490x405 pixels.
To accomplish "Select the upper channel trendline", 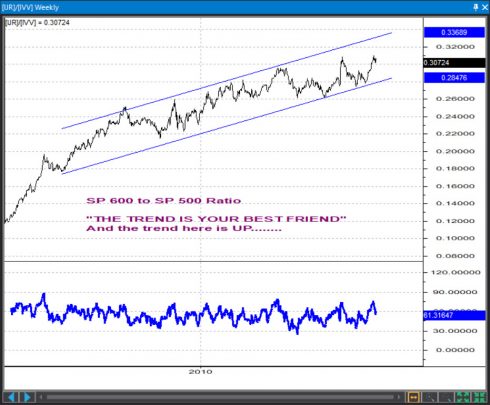I will tap(227, 81).
